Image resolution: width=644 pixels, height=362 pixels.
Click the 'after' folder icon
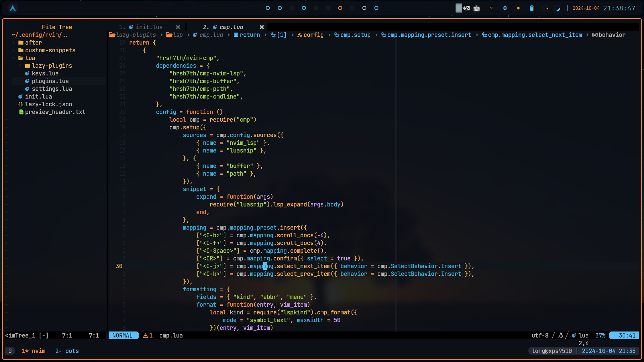pos(21,43)
